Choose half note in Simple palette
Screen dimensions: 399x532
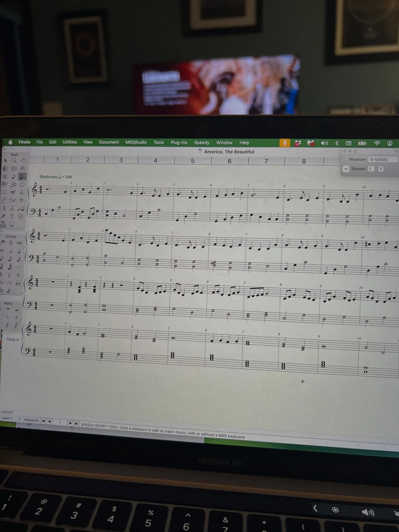click(x=11, y=251)
